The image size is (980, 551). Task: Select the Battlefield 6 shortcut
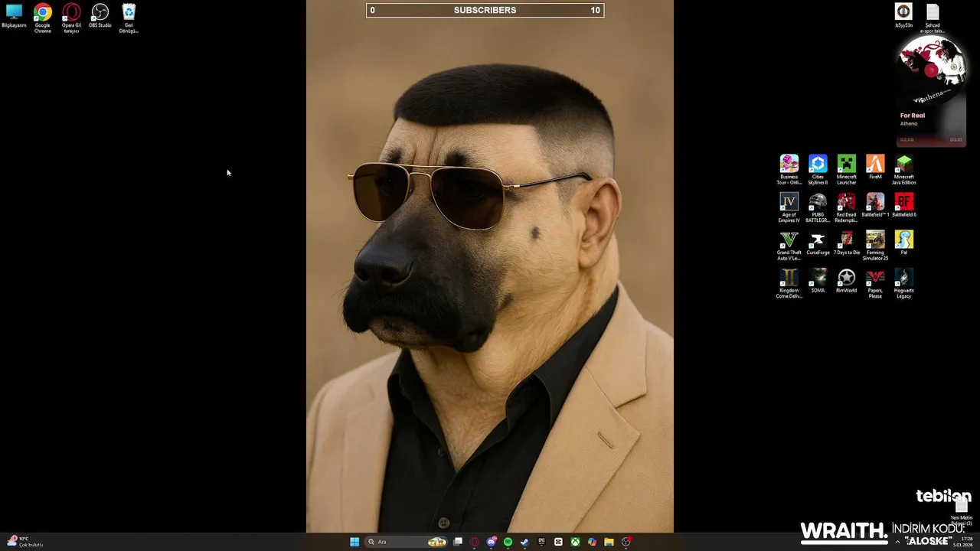click(x=904, y=206)
